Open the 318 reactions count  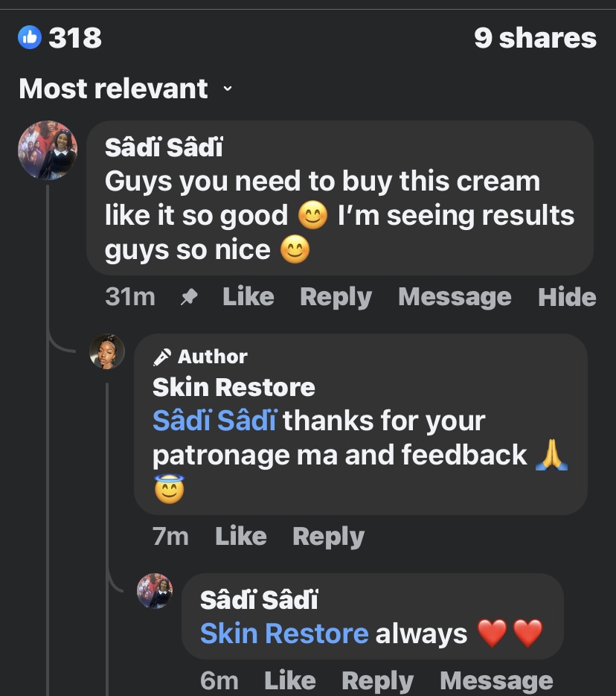coord(75,38)
